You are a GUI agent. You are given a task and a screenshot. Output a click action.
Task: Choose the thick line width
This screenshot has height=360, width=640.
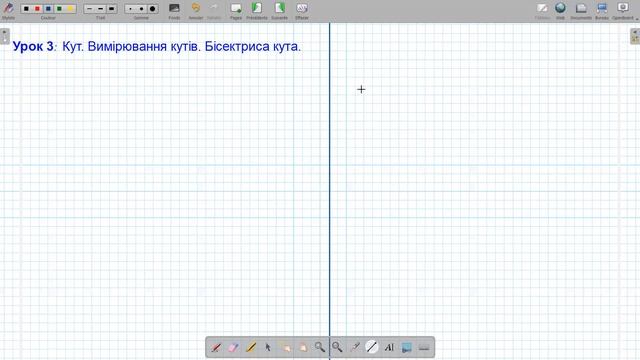tap(111, 9)
